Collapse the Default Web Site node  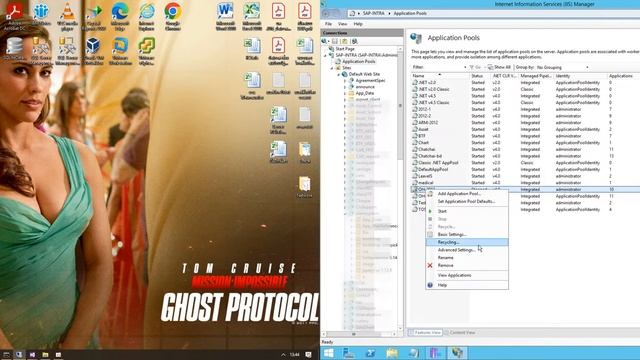(x=338, y=74)
